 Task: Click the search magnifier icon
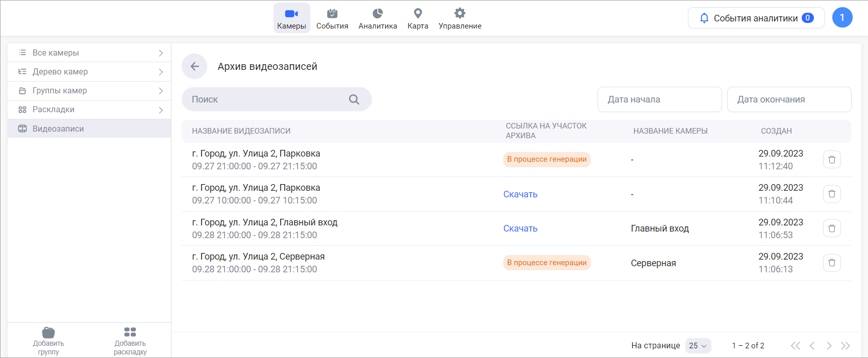354,99
